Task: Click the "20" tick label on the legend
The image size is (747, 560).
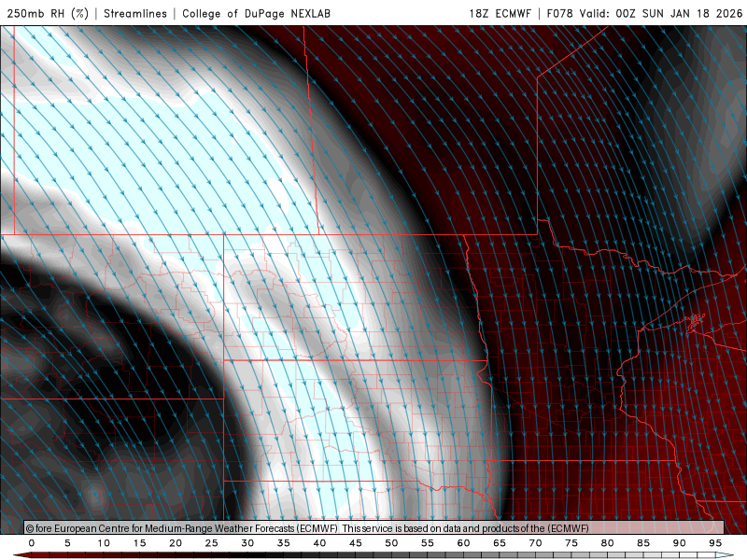Action: [x=176, y=543]
